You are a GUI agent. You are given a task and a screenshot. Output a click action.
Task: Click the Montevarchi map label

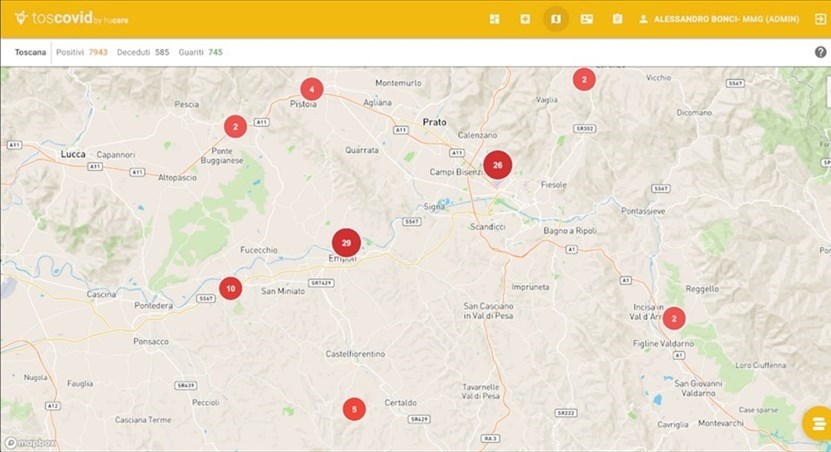(721, 423)
